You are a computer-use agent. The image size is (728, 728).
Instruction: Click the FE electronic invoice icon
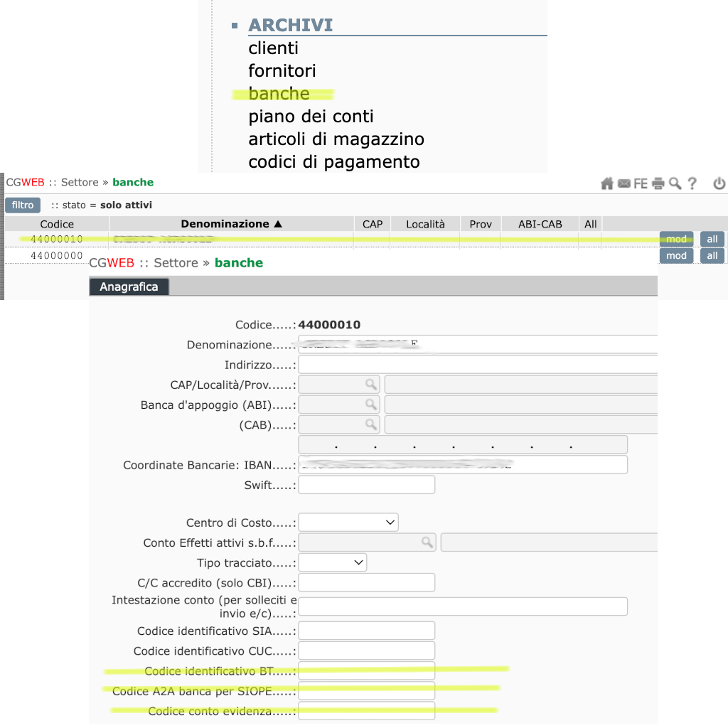pos(641,183)
